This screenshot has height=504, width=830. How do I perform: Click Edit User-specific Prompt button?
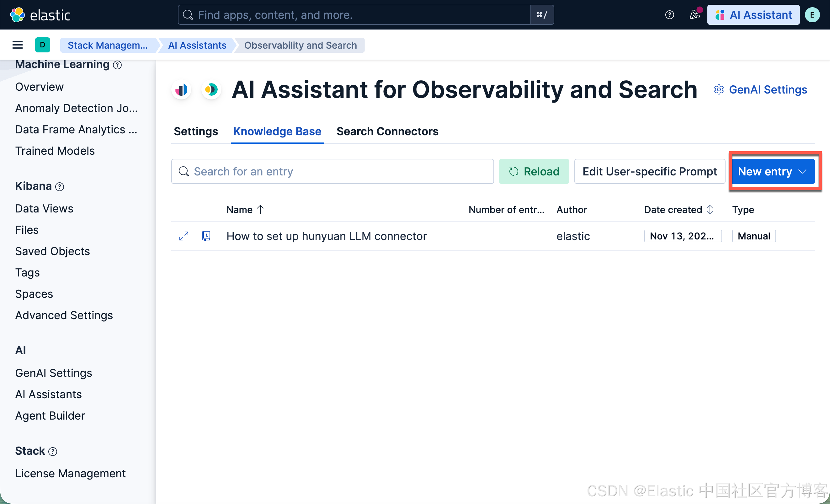[x=649, y=171]
